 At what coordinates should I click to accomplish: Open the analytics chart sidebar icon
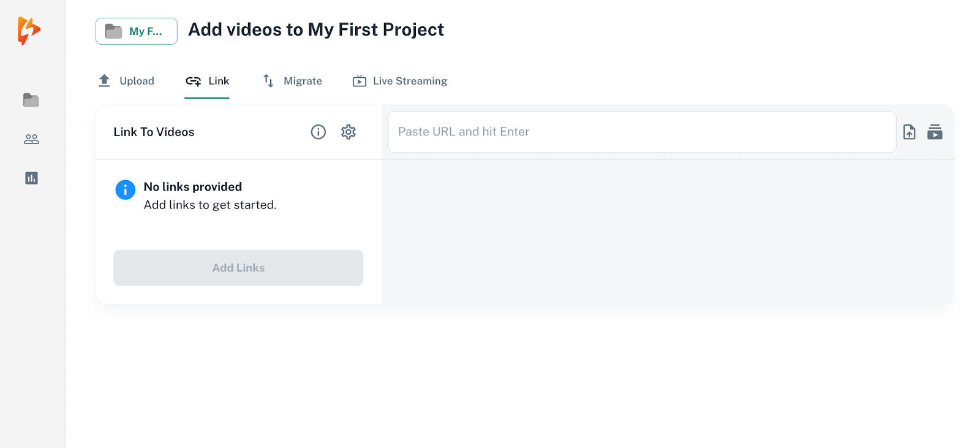[31, 178]
